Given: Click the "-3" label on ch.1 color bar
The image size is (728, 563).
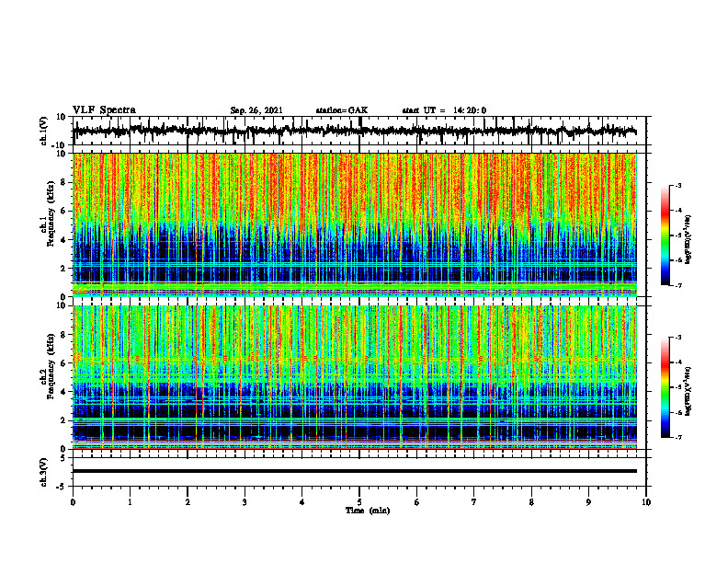Looking at the screenshot, I should [678, 185].
